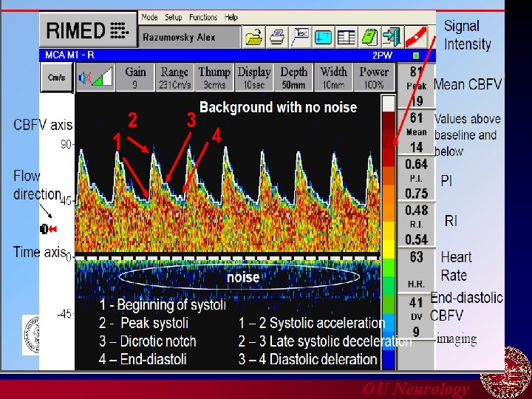Click the Range control
Image resolution: width=532 pixels, height=399 pixels.
(x=174, y=78)
